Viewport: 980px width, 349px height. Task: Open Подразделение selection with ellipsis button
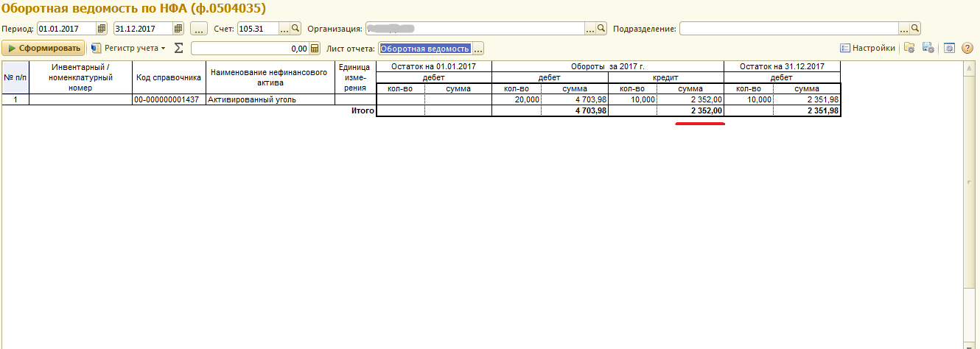click(904, 29)
